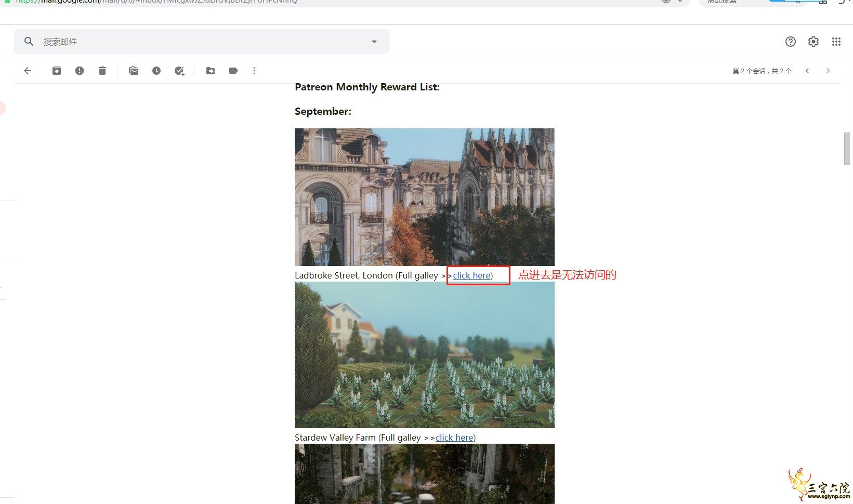Click the search magnifier icon
853x504 pixels.
pyautogui.click(x=29, y=42)
